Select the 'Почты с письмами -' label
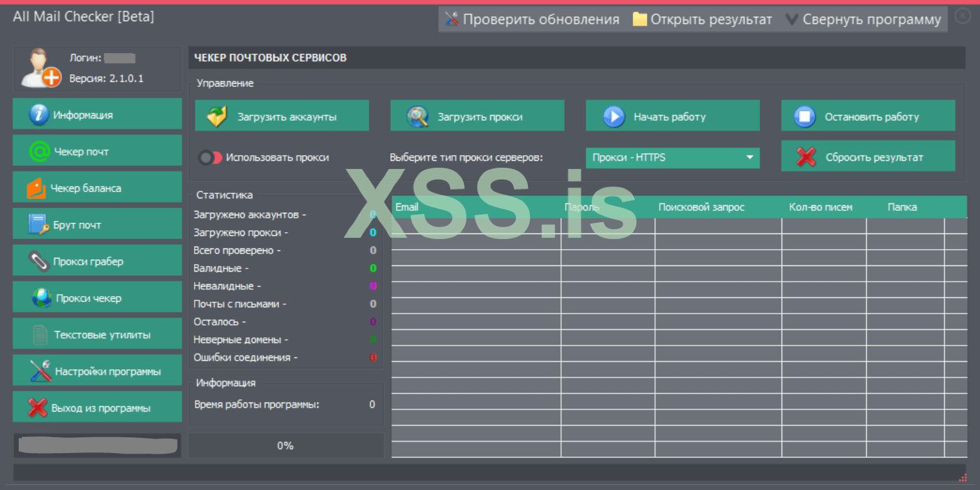 [240, 304]
